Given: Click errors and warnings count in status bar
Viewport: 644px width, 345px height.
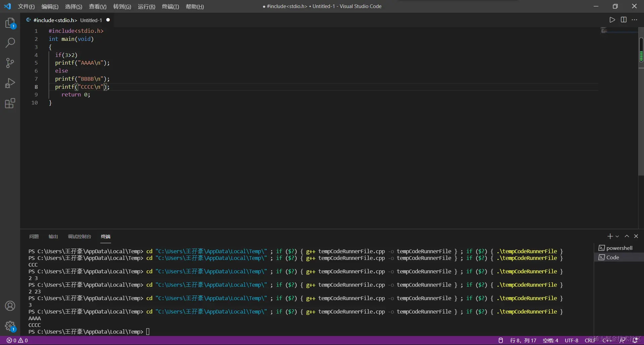Looking at the screenshot, I should 17,340.
